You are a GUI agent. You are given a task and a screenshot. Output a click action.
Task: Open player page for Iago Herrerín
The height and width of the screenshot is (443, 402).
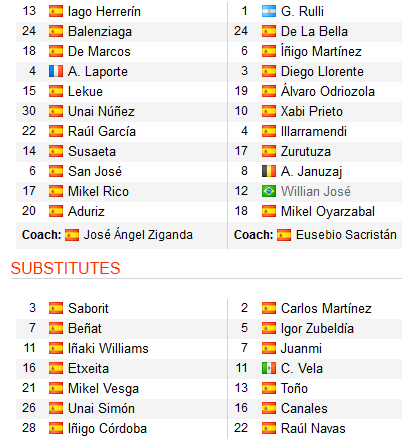click(104, 12)
